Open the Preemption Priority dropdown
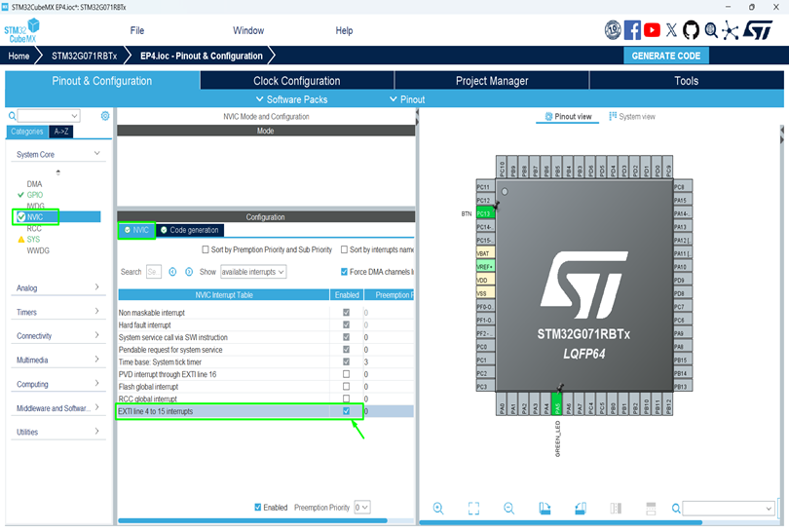This screenshot has width=789, height=532. (362, 507)
